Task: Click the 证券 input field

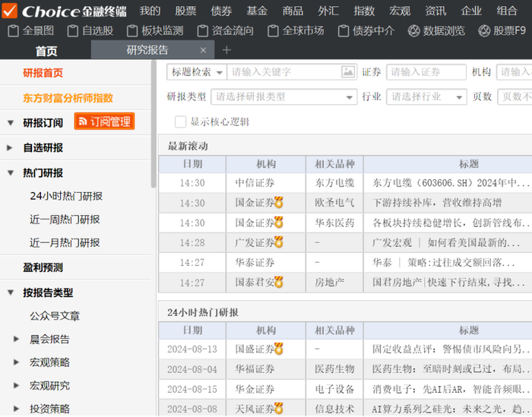Action: (x=426, y=72)
